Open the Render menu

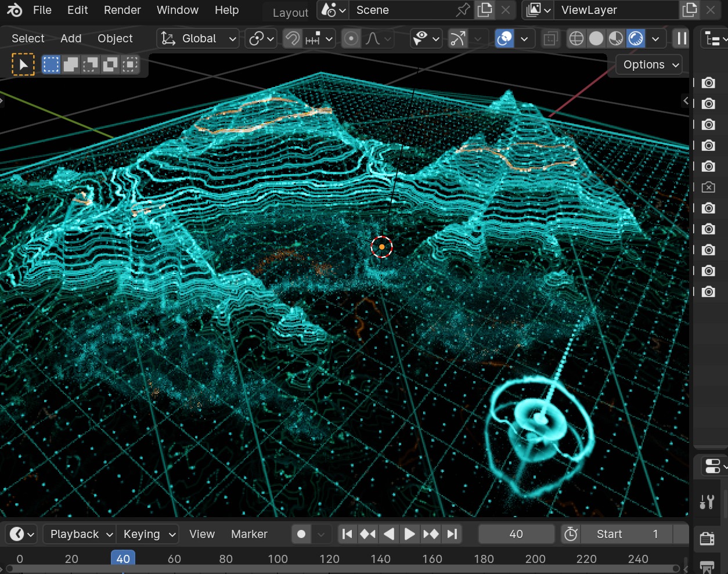[x=122, y=10]
